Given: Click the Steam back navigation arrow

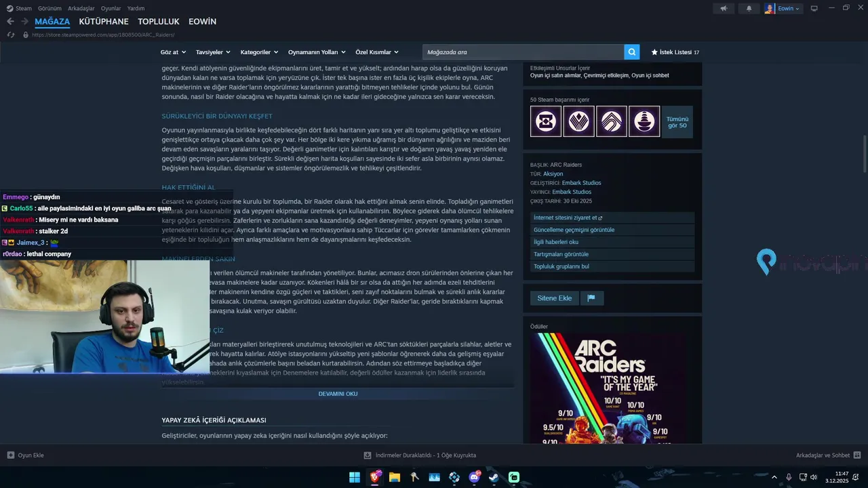Looking at the screenshot, I should click(x=10, y=22).
